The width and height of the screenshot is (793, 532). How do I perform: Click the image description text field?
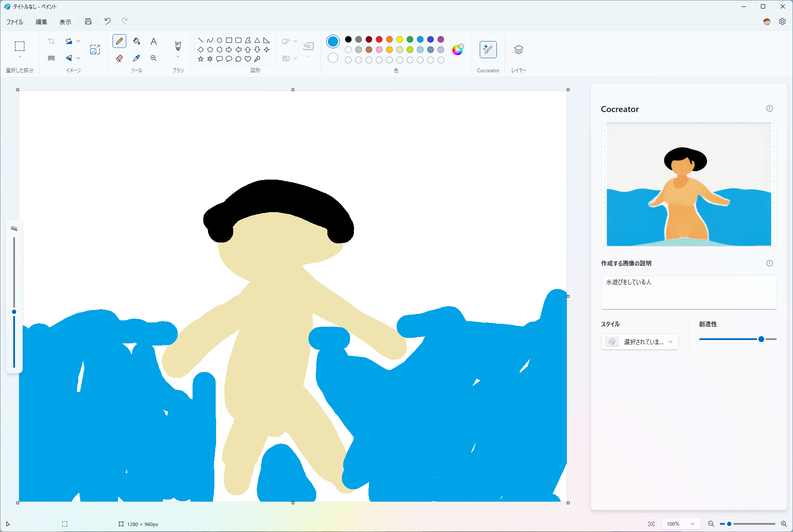pos(688,293)
